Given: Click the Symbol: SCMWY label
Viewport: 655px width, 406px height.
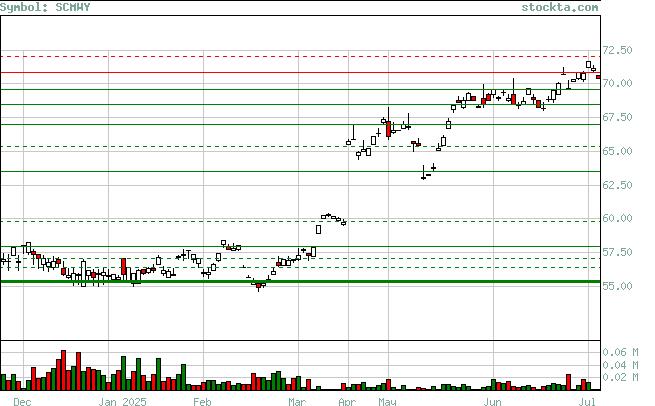Looking at the screenshot, I should [x=45, y=7].
